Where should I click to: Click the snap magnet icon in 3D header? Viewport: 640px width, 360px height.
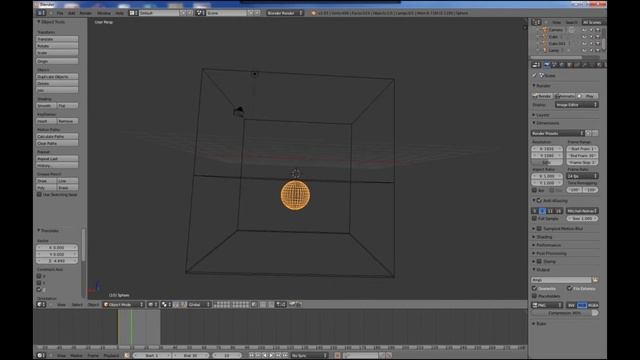point(271,304)
